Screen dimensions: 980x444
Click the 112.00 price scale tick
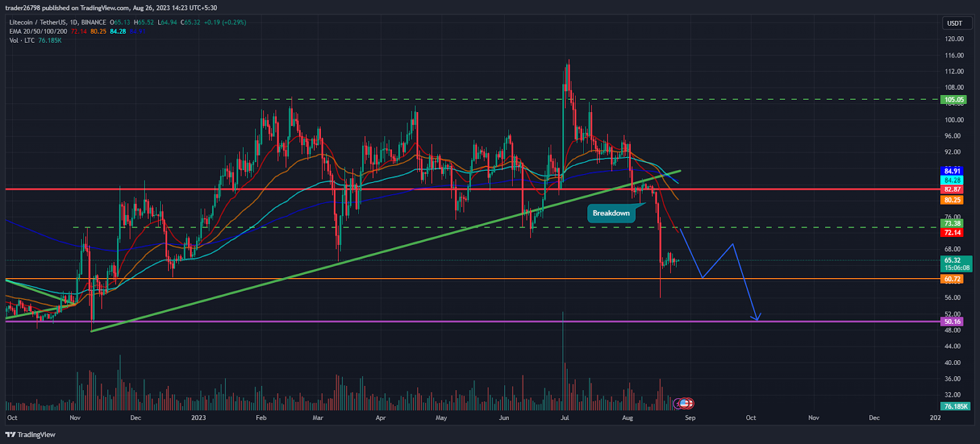pos(954,72)
